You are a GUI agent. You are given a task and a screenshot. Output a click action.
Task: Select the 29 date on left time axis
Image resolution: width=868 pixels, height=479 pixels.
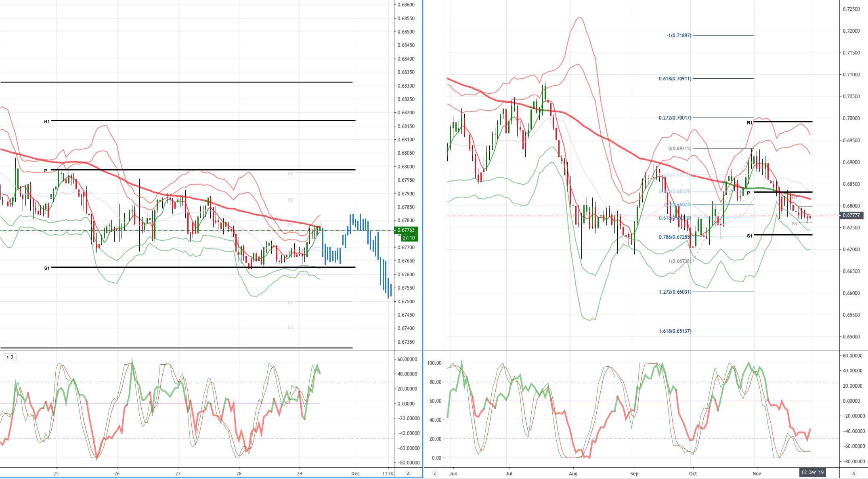tap(299, 473)
